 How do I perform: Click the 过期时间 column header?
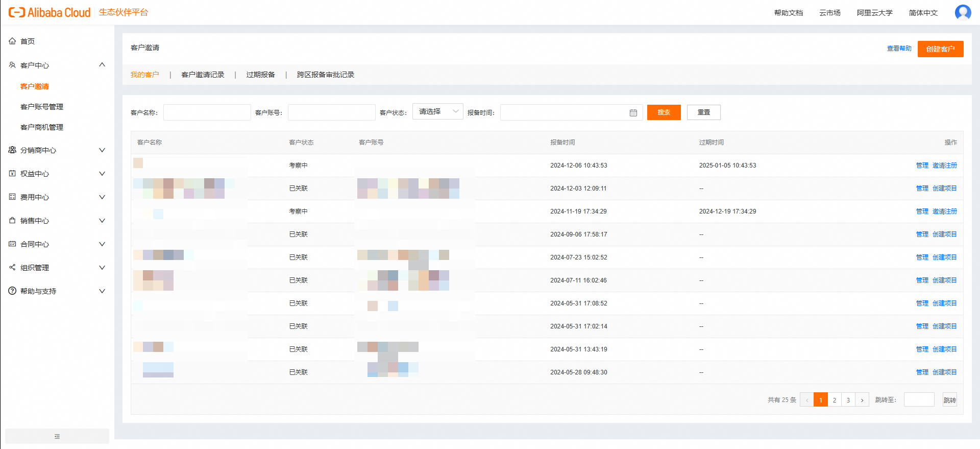coord(712,143)
